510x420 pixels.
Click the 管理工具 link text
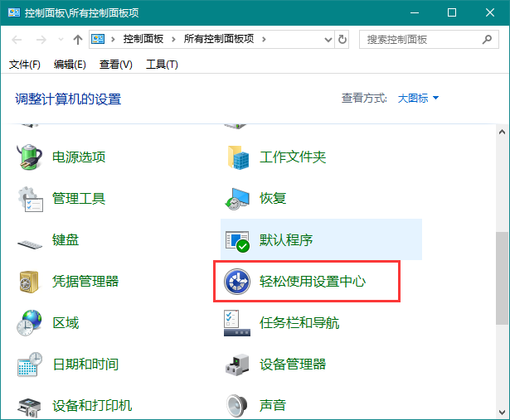[79, 199]
